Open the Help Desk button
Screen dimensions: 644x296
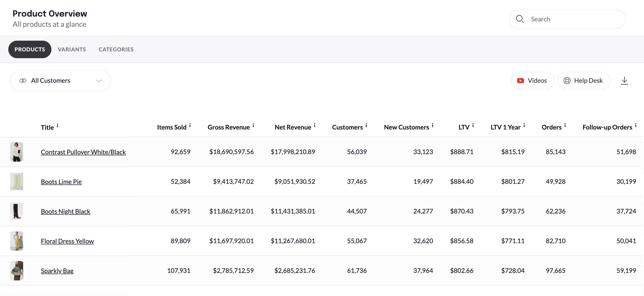[584, 80]
